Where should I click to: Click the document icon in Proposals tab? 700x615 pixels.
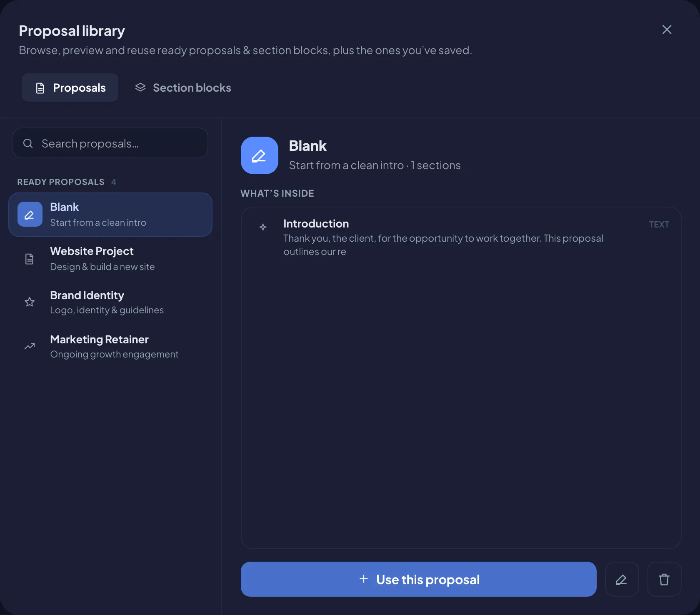(40, 88)
